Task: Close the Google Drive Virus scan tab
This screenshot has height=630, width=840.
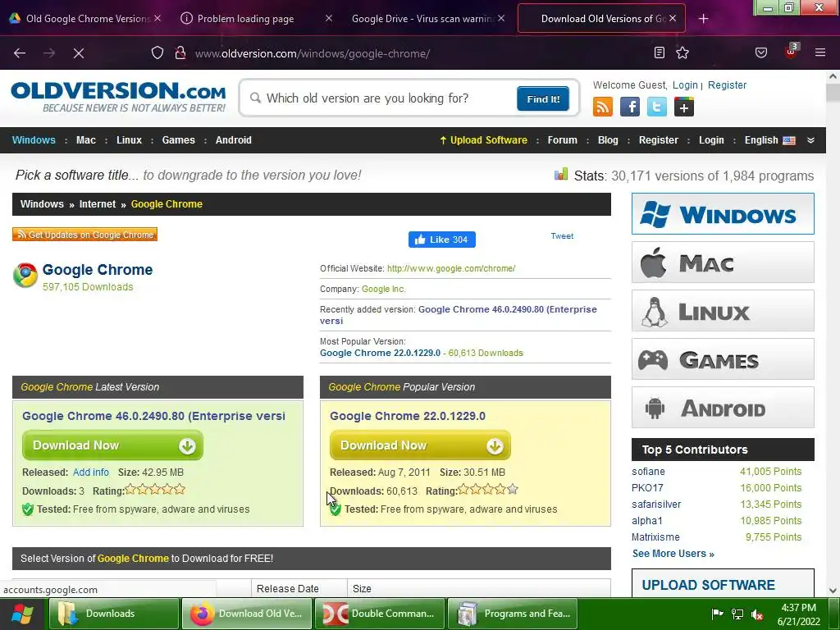Action: tap(501, 18)
